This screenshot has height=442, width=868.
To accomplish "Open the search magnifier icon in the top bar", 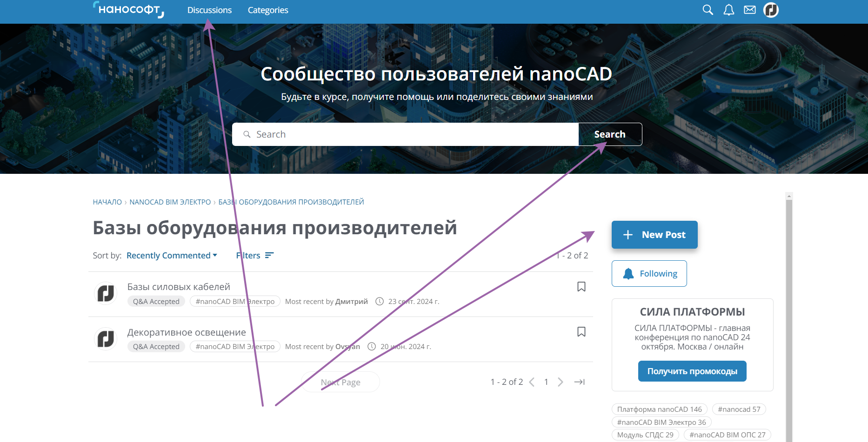I will coord(708,10).
